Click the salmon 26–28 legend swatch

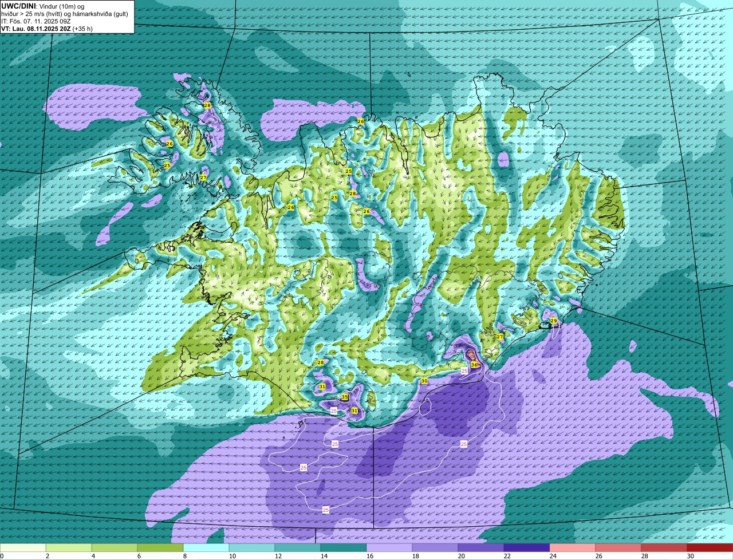pyautogui.click(x=618, y=548)
